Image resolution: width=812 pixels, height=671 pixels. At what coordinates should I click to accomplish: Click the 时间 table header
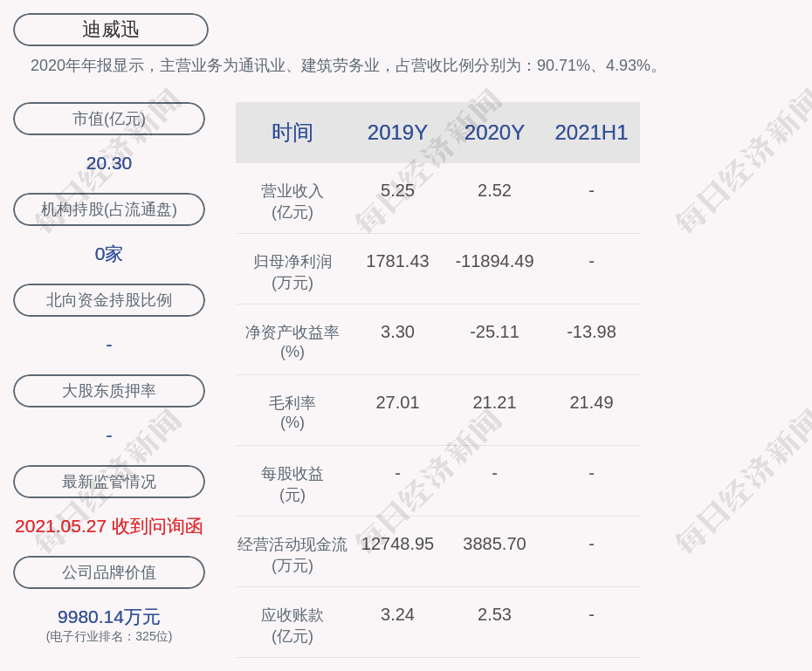coord(292,133)
